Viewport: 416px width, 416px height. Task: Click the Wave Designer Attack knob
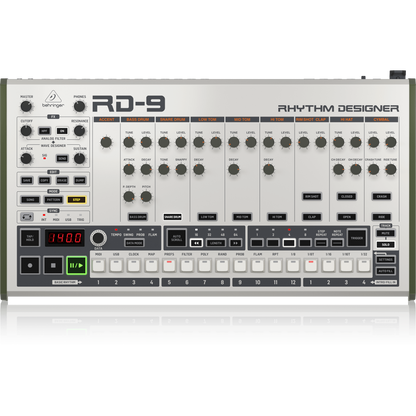click(26, 158)
